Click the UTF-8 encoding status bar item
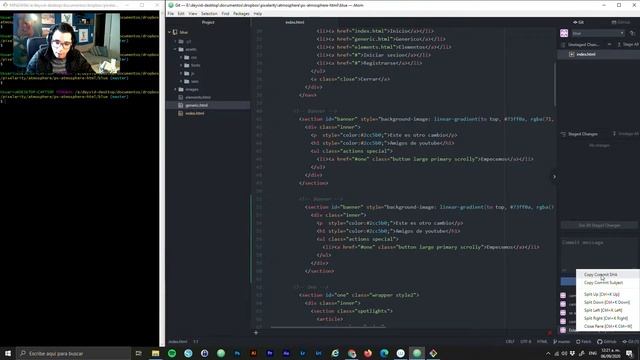Viewport: 640px width, 360px height. 526,342
